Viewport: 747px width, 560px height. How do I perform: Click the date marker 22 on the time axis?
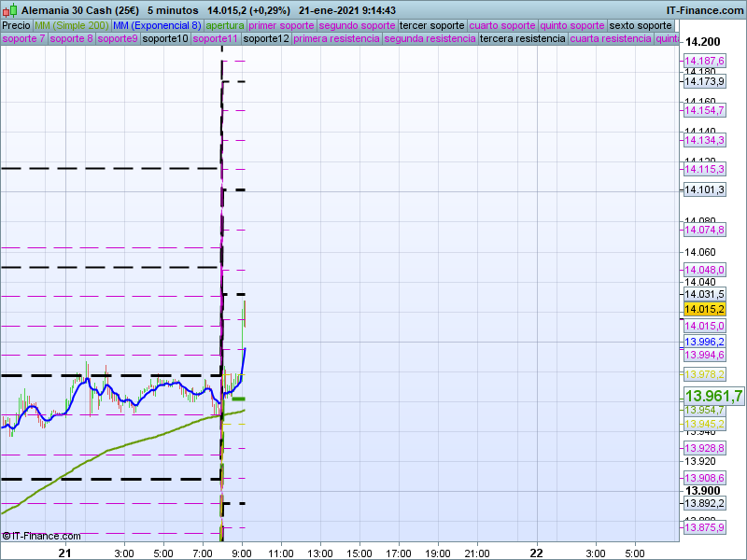pyautogui.click(x=536, y=553)
